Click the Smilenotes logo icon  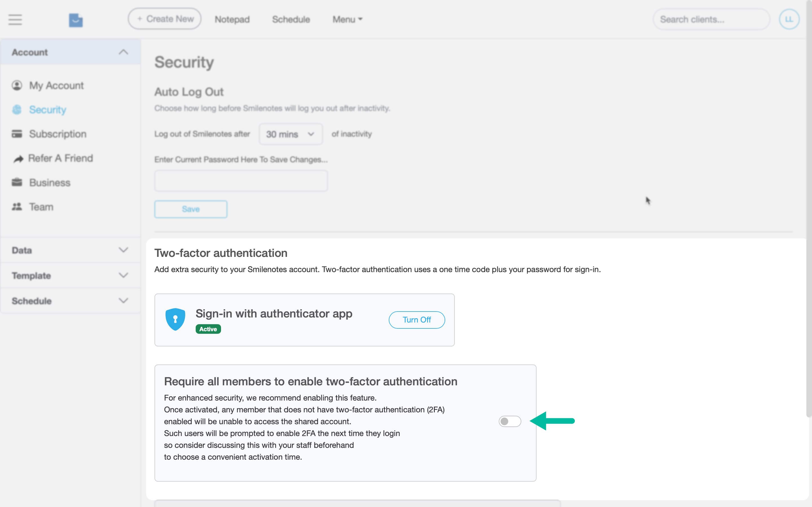pos(76,20)
